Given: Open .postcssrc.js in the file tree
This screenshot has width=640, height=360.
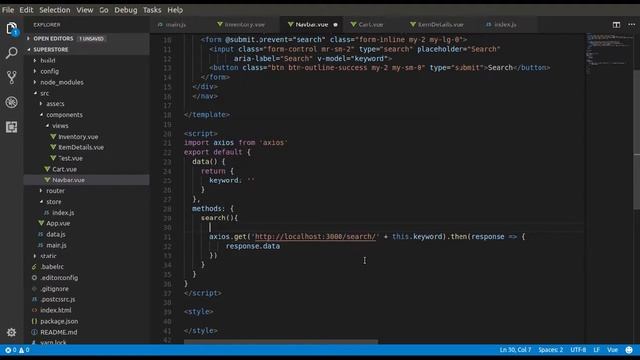Looking at the screenshot, I should tap(58, 300).
